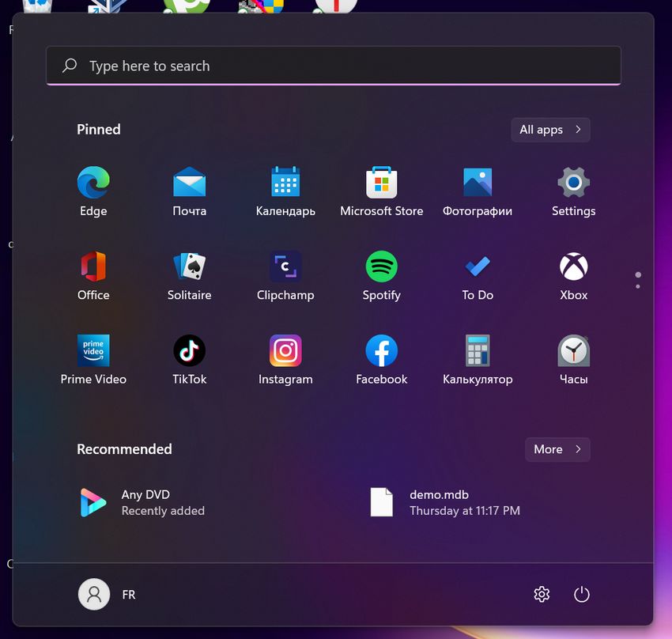Open the Часы clock app
672x639 pixels.
573,360
